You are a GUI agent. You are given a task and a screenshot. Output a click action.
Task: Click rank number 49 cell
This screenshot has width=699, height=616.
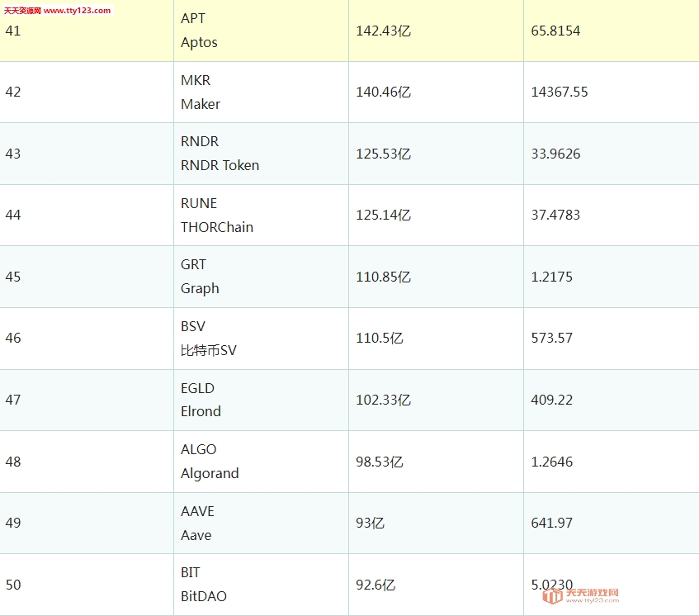(87, 523)
